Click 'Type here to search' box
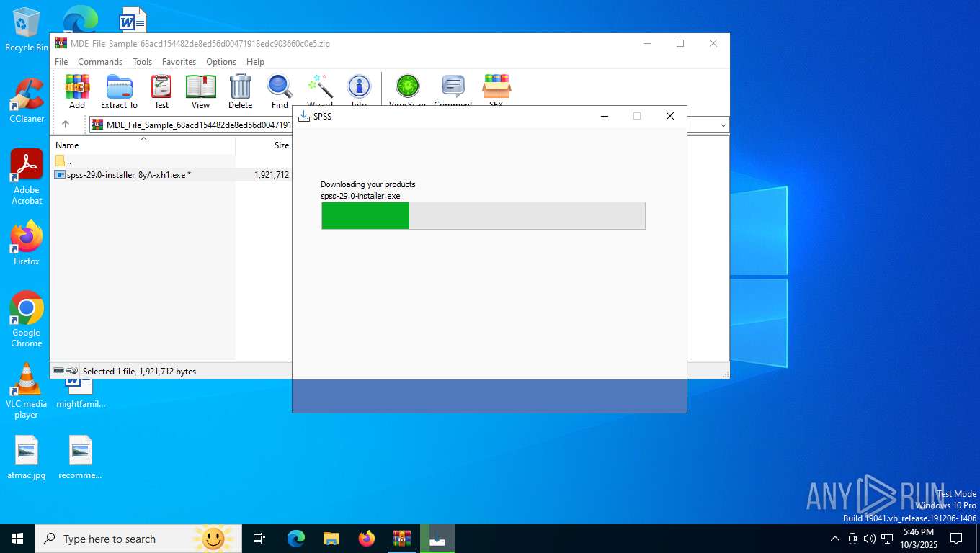This screenshot has height=553, width=980. pyautogui.click(x=137, y=539)
